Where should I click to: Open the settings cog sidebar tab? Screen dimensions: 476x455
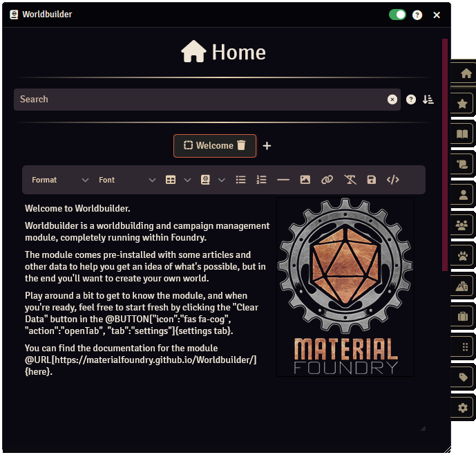click(462, 407)
